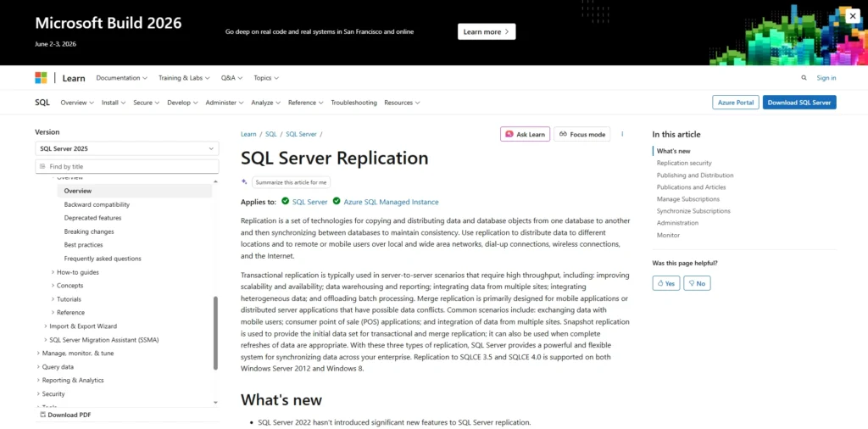This screenshot has width=868, height=429.
Task: Click the SQL product title
Action: (42, 103)
